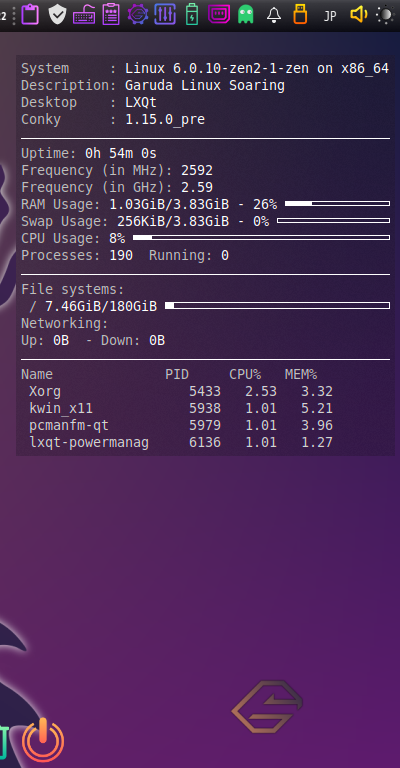
Task: Click the Xorg CPU value '2.53'
Action: pos(261,391)
